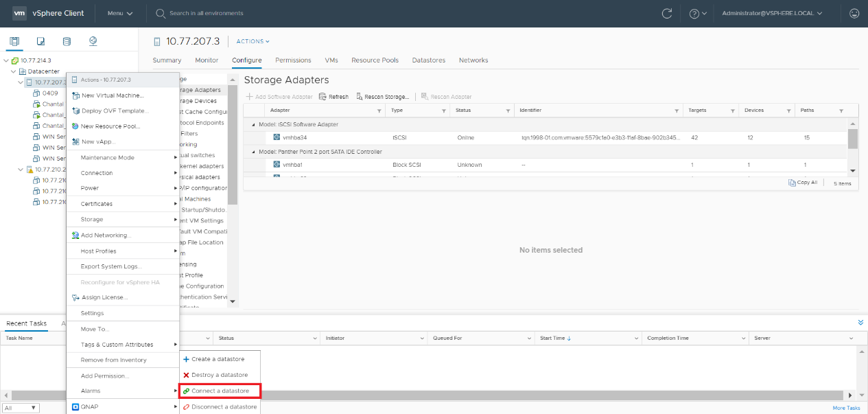Click the Copy All button
The width and height of the screenshot is (868, 414).
[x=803, y=183]
